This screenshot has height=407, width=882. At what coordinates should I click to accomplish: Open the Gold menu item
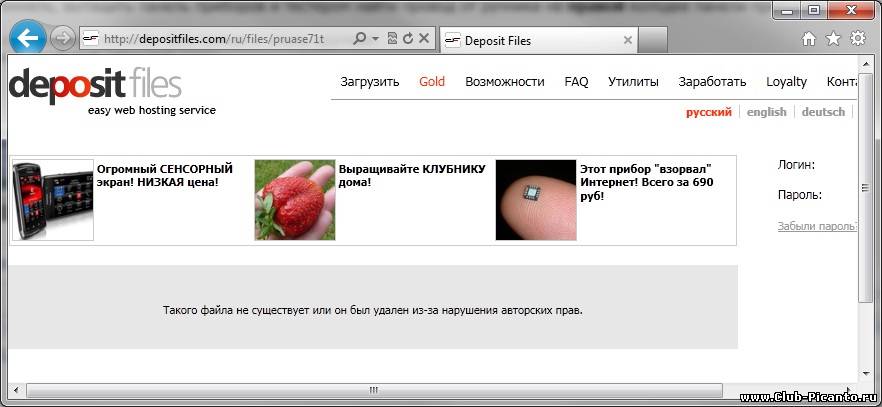click(x=432, y=82)
